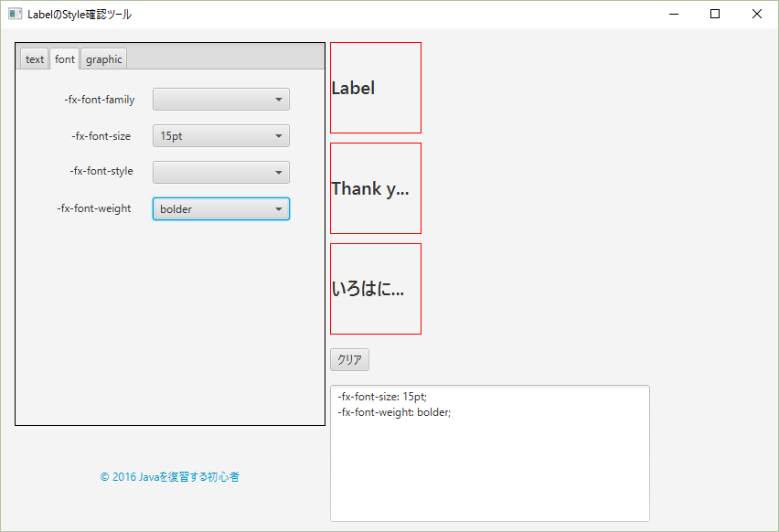Click the app icon in the title bar
This screenshot has width=779, height=532.
pos(15,13)
